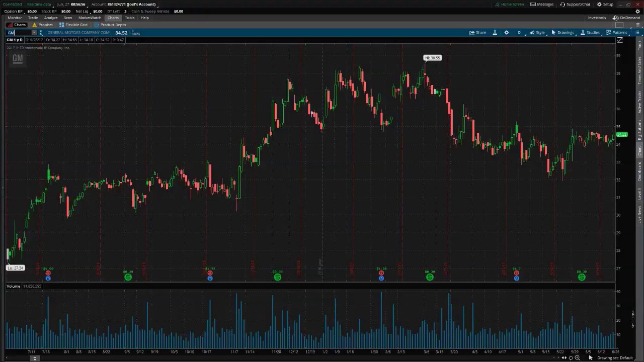644x362 pixels.
Task: Switch to the Trade tab
Action: pos(33,18)
